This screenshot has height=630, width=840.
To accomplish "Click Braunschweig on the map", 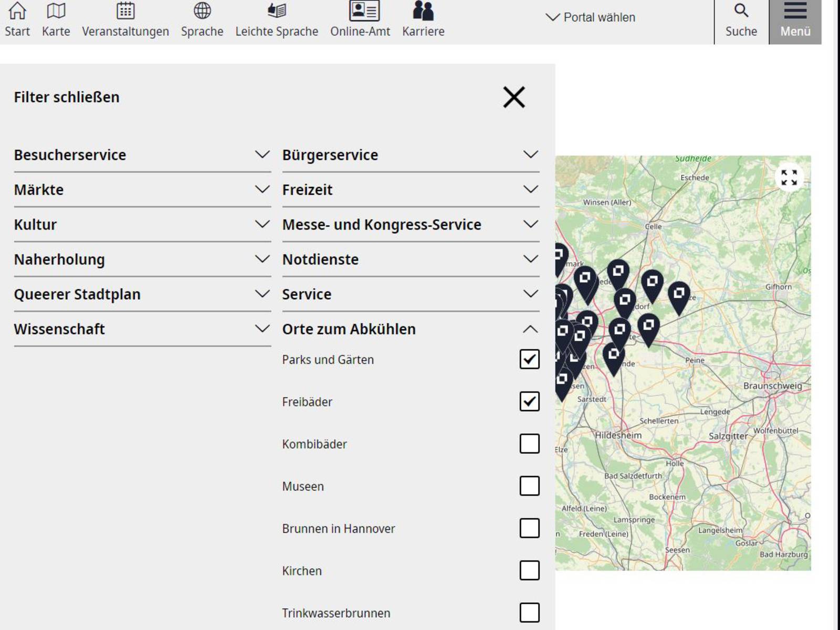I will coord(772,386).
